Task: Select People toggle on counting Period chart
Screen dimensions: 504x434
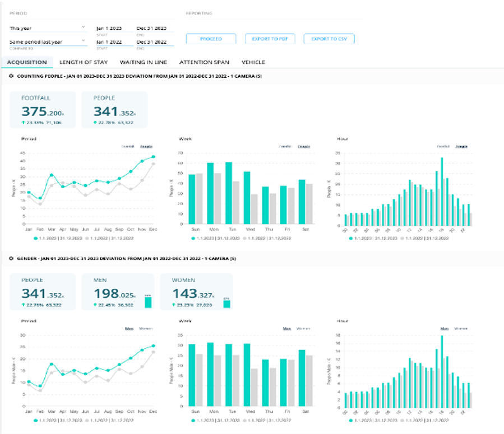Action: [146, 146]
